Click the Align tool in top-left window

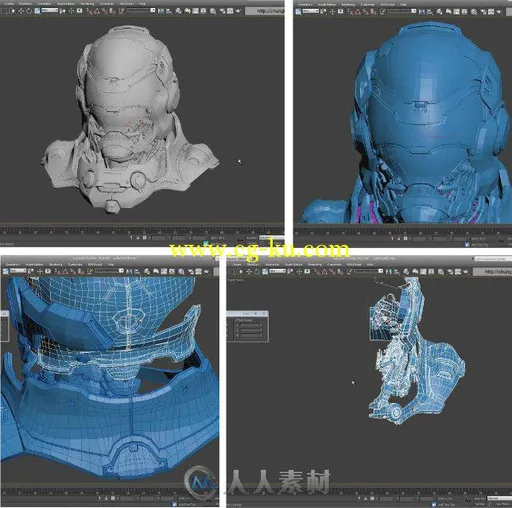tap(169, 11)
